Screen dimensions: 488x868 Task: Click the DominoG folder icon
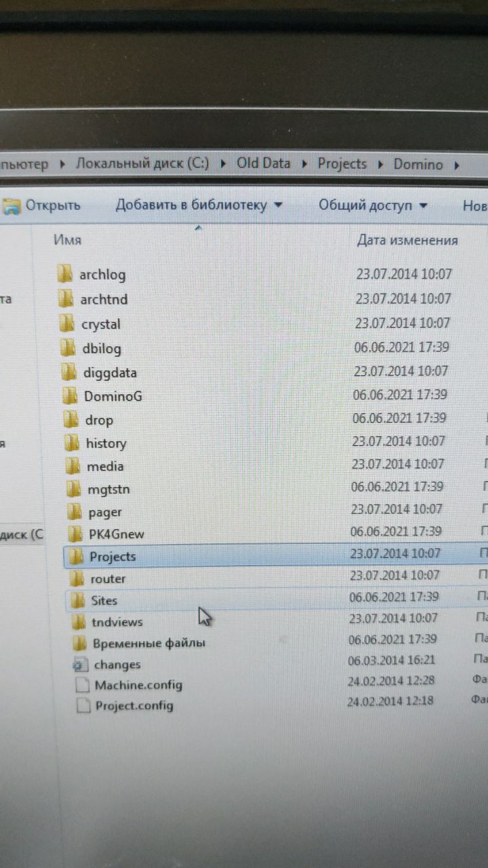[x=70, y=395]
